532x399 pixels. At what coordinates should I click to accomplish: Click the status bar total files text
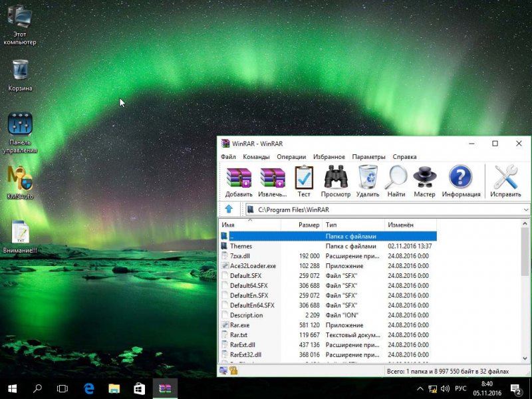coord(448,372)
